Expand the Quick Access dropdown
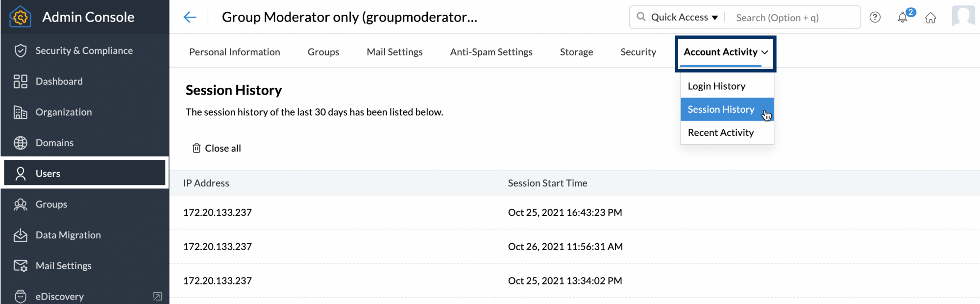The width and height of the screenshot is (980, 304). pyautogui.click(x=684, y=18)
